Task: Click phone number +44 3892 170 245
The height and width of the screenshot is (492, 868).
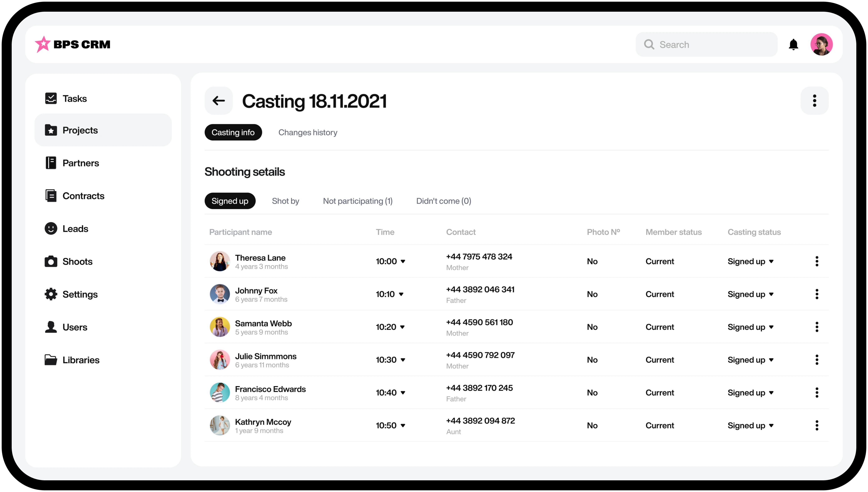Action: click(479, 388)
